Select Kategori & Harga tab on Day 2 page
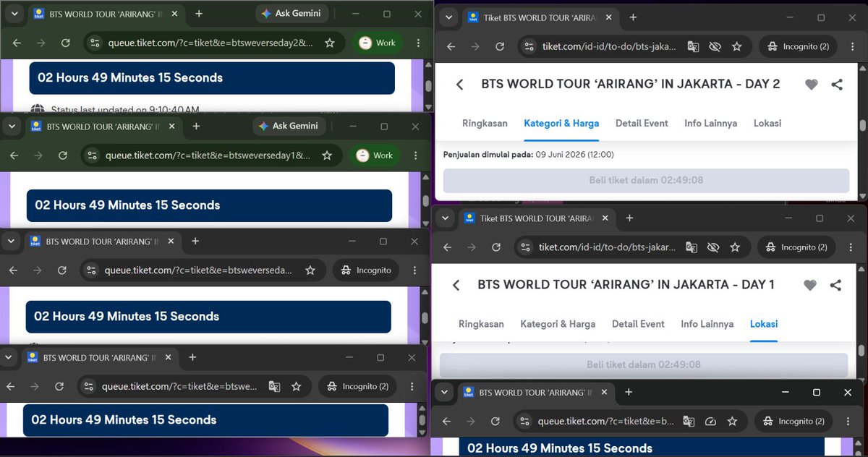The width and height of the screenshot is (868, 457). point(561,123)
